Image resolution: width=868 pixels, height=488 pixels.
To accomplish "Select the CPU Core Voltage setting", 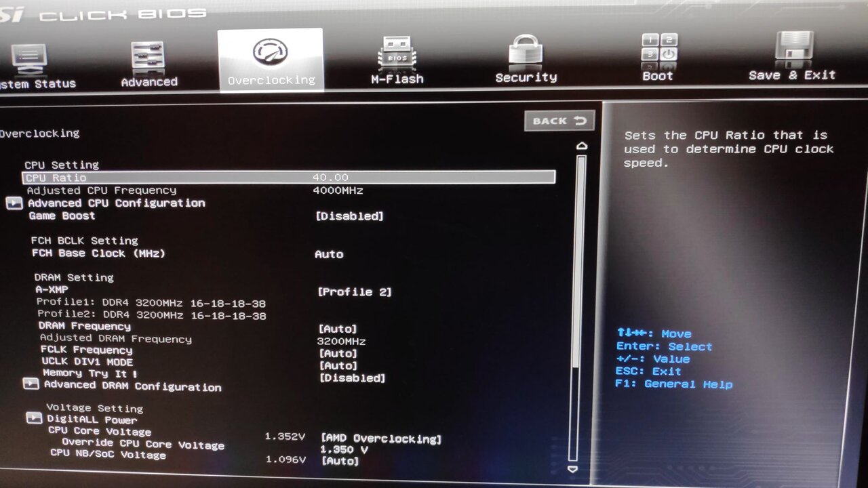I will [x=100, y=432].
